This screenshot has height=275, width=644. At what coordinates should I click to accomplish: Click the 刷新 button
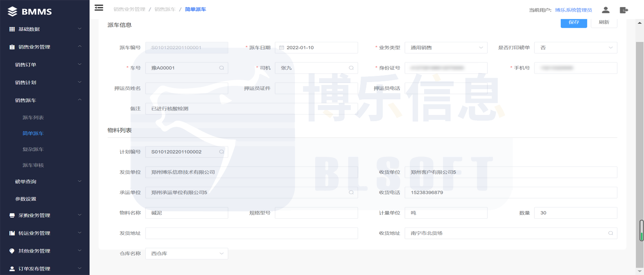(x=604, y=23)
